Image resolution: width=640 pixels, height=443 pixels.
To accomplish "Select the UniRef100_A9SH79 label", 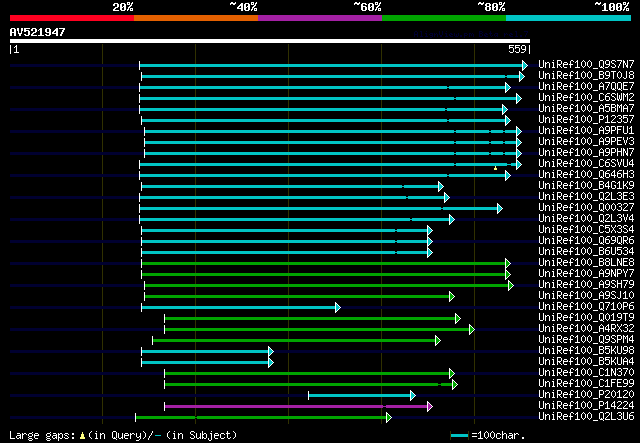I will [586, 284].
